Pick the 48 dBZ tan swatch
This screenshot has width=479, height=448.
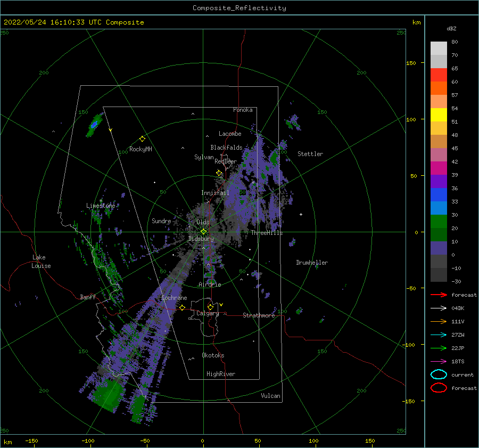coord(439,141)
